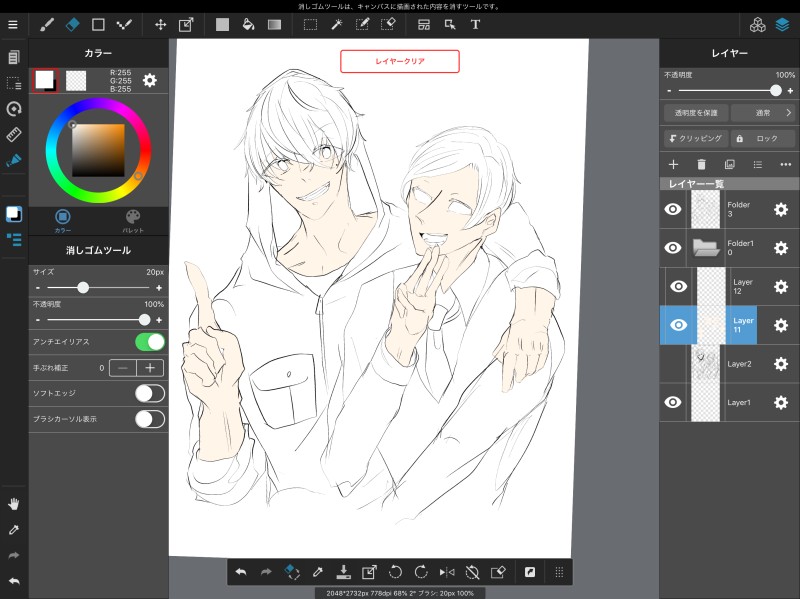Expand the Folder1 folder thumbnail
The height and width of the screenshot is (599, 800).
coord(706,248)
